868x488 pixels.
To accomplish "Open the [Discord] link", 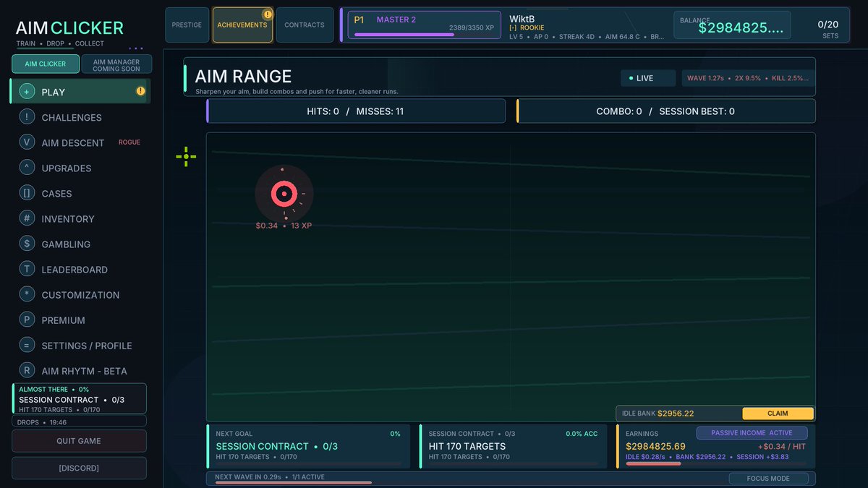I will click(80, 468).
